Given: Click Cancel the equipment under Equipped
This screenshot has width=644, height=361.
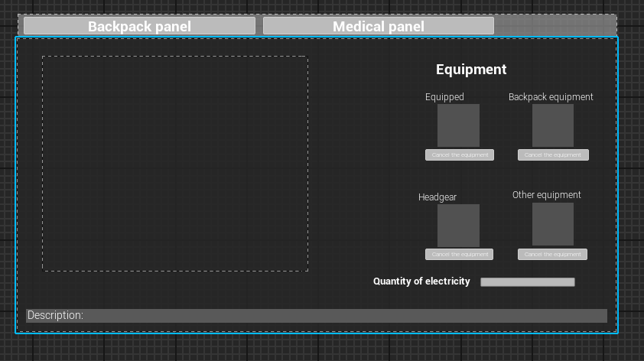Looking at the screenshot, I should click(x=460, y=154).
